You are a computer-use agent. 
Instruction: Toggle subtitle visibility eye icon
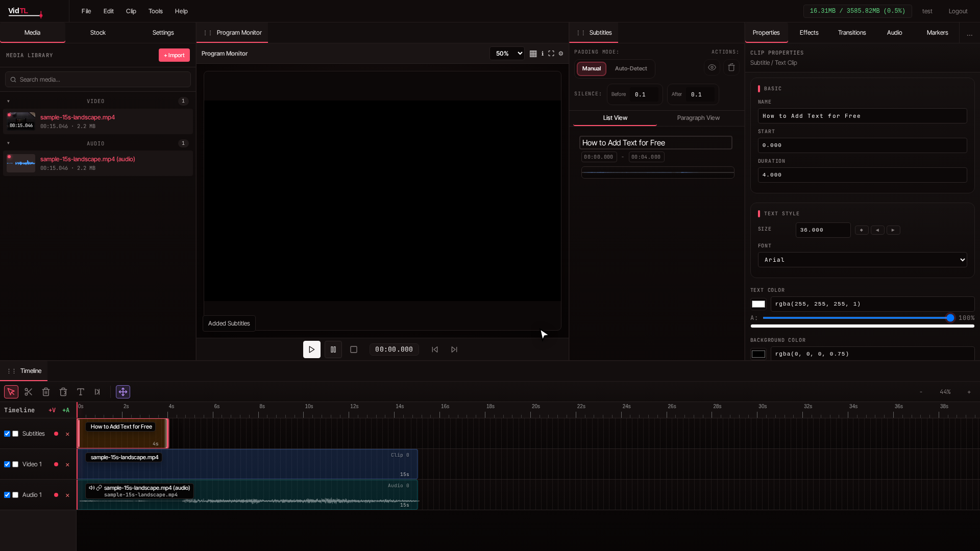pyautogui.click(x=712, y=67)
